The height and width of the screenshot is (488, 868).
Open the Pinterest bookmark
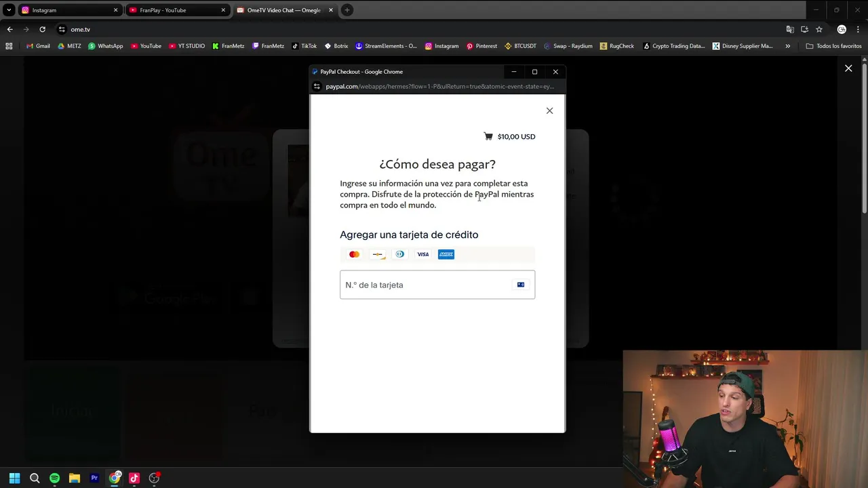click(x=481, y=46)
